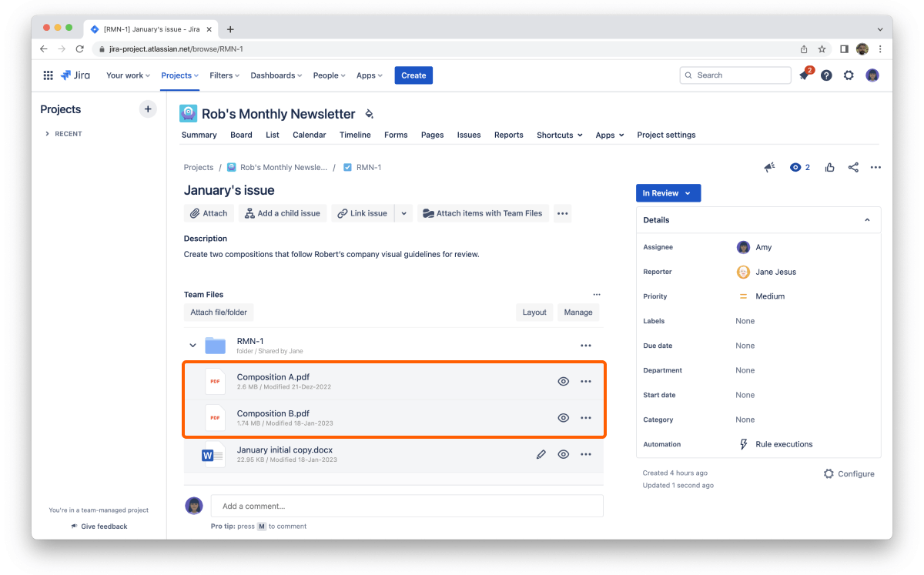Switch to the Calendar tab
The height and width of the screenshot is (575, 924).
309,135
